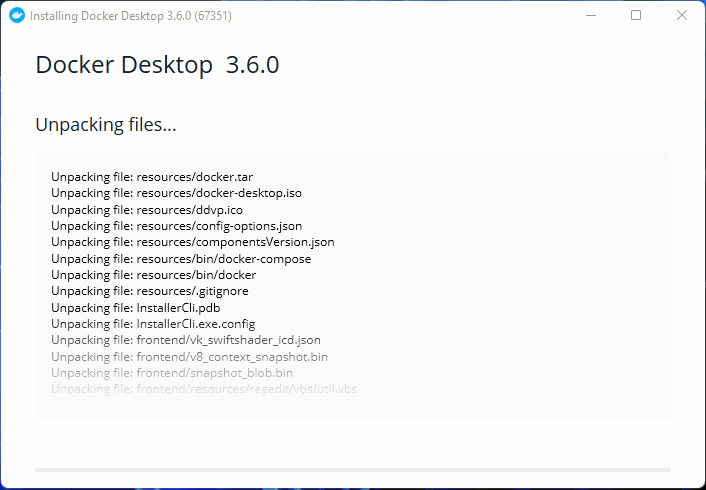
Task: Click the "Installing Docker Desktop 3.6.0 (67351)" title text
Action: 131,16
